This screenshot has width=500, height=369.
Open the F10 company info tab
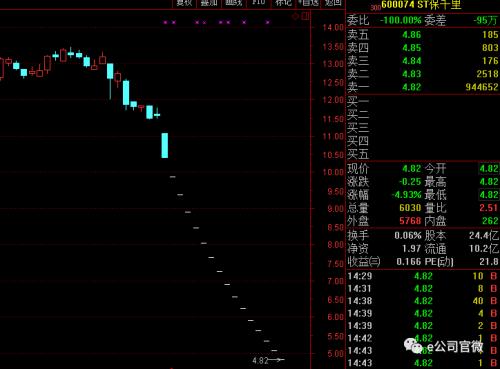click(x=259, y=3)
